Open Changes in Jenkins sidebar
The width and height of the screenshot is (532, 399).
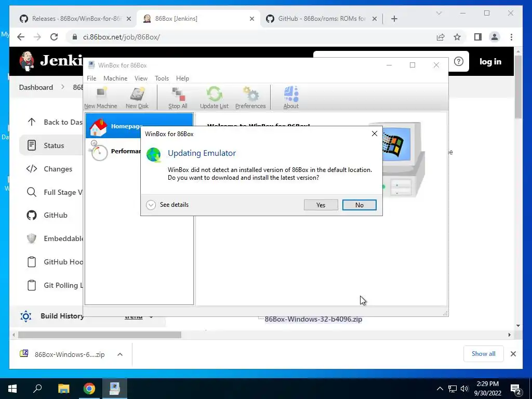tap(51, 169)
